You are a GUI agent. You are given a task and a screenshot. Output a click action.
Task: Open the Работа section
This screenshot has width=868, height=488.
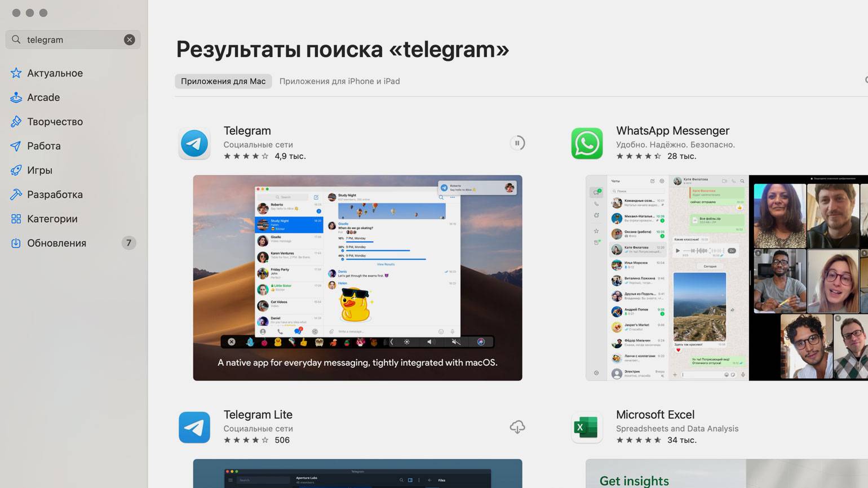click(44, 146)
